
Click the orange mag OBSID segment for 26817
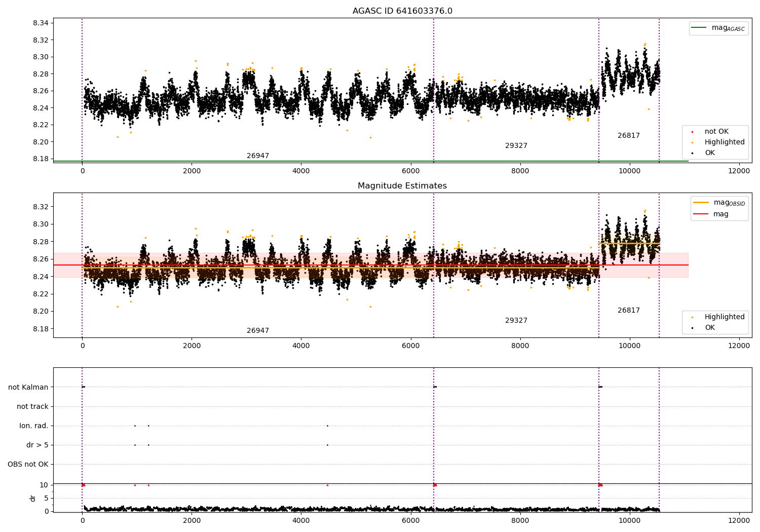pyautogui.click(x=629, y=243)
